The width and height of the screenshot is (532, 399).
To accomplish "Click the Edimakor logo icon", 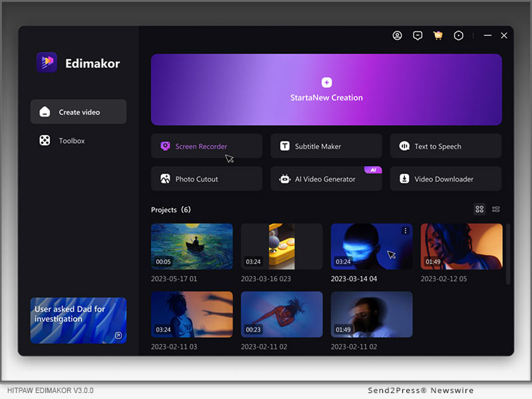I will click(x=47, y=63).
